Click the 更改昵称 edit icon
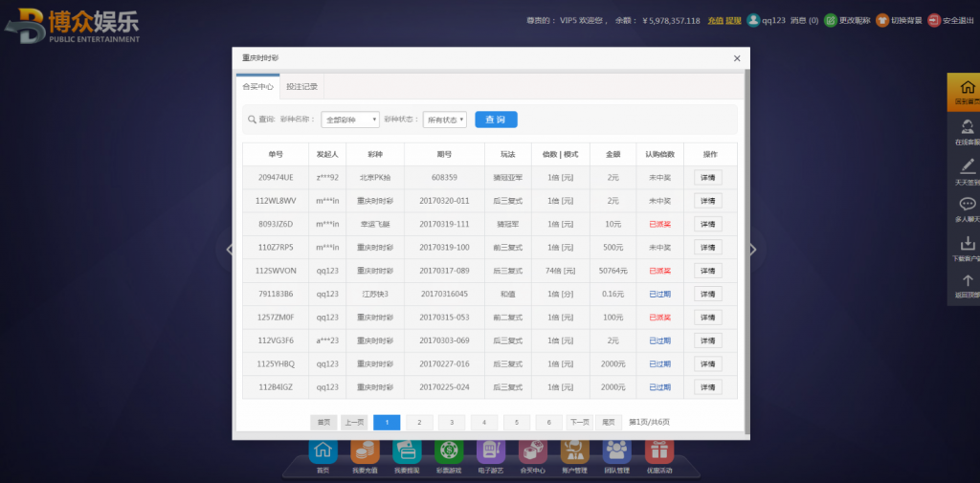980x483 pixels. click(x=831, y=20)
